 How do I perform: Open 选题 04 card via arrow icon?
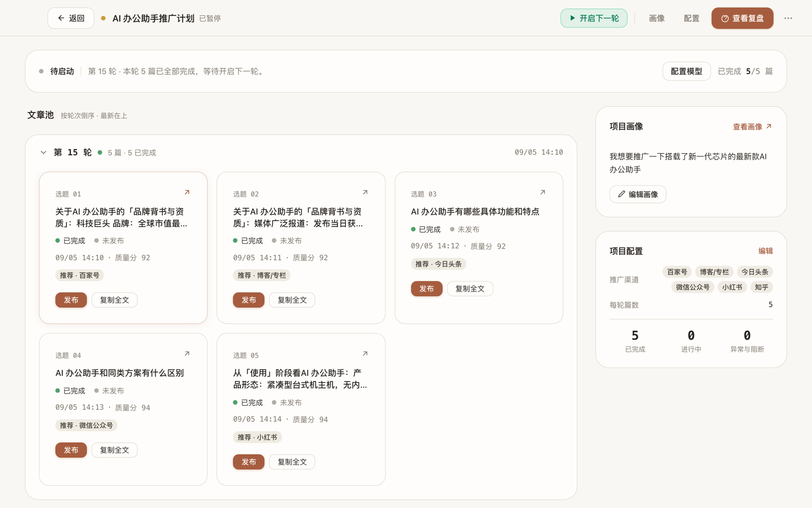(187, 354)
